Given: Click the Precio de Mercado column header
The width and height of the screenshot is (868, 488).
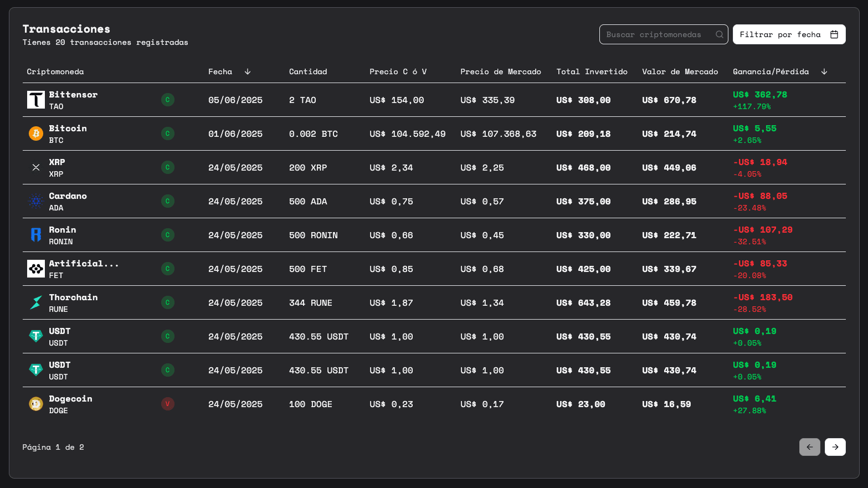Looking at the screenshot, I should (x=501, y=71).
